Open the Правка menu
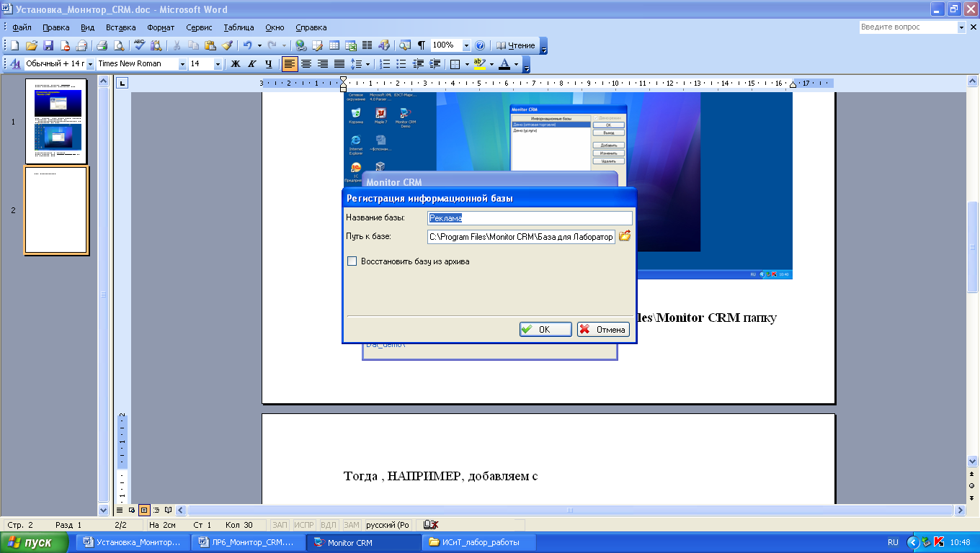Image resolution: width=980 pixels, height=553 pixels. (55, 27)
